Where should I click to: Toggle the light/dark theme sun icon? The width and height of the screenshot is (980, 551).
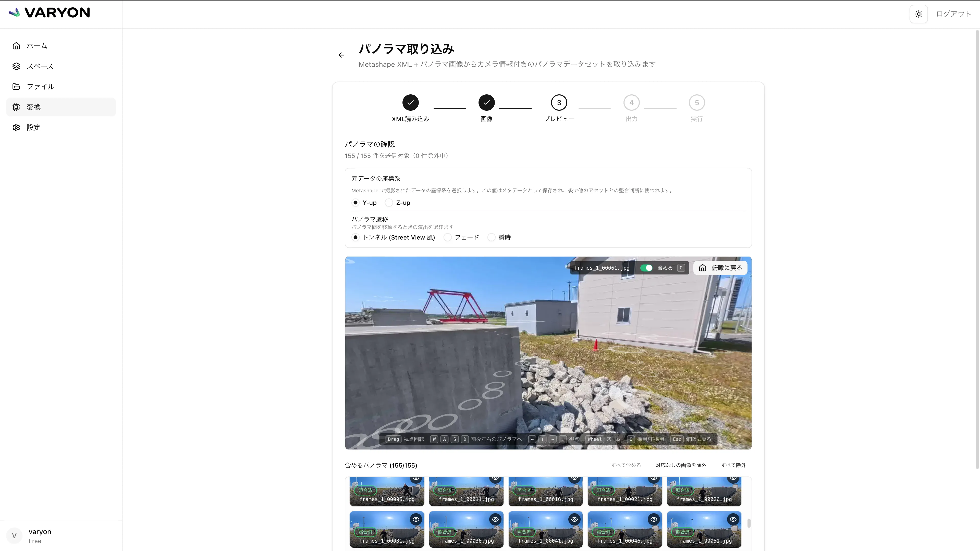pyautogui.click(x=918, y=14)
